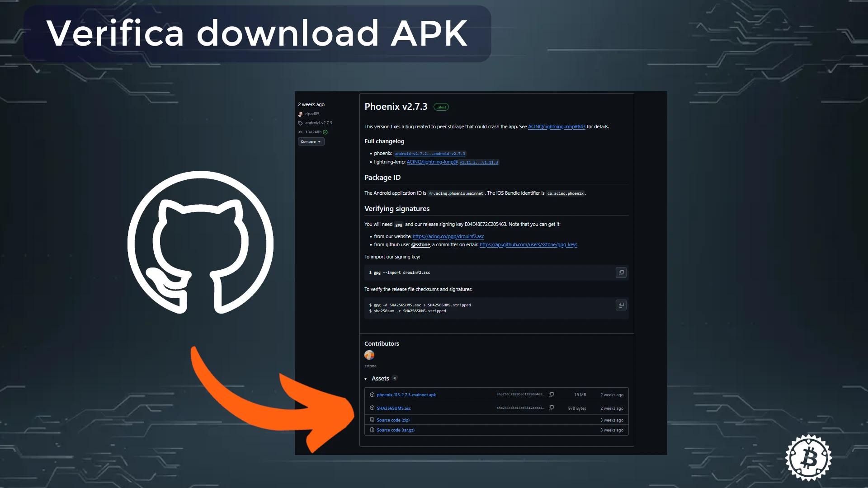Open the acinq.co drouinf2.asc key link
868x488 pixels.
point(448,236)
